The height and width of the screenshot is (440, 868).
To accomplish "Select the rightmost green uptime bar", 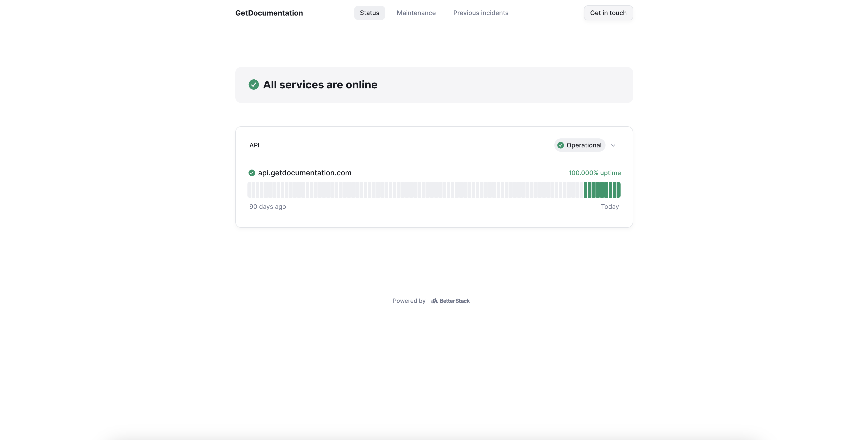I will pyautogui.click(x=619, y=190).
